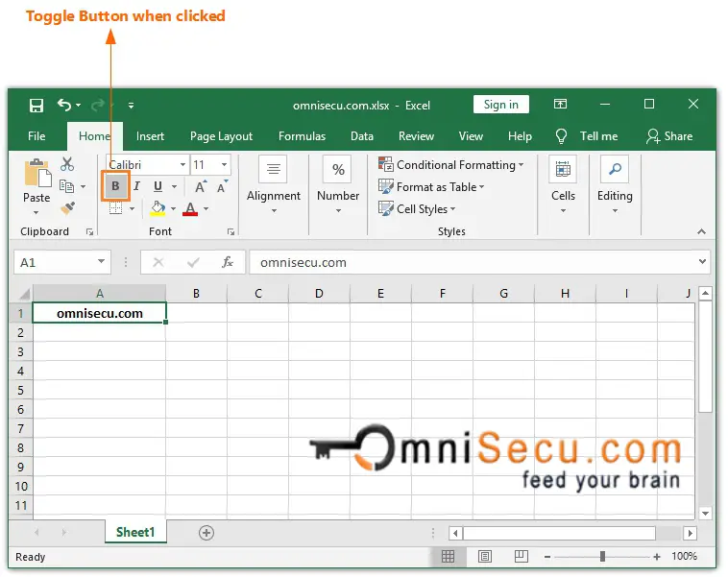This screenshot has width=728, height=577.
Task: Click the Paste clipboard icon
Action: coord(37,172)
